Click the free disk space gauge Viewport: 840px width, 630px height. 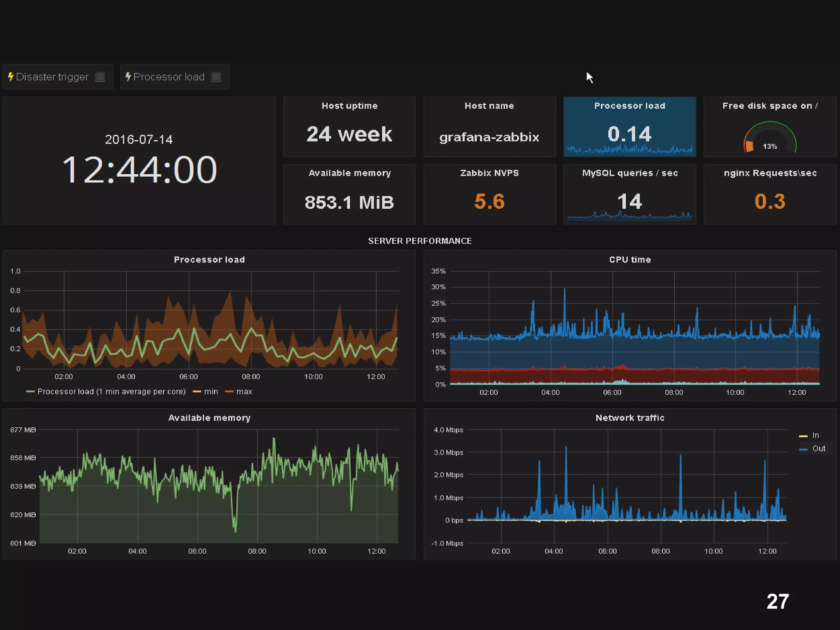pyautogui.click(x=769, y=139)
